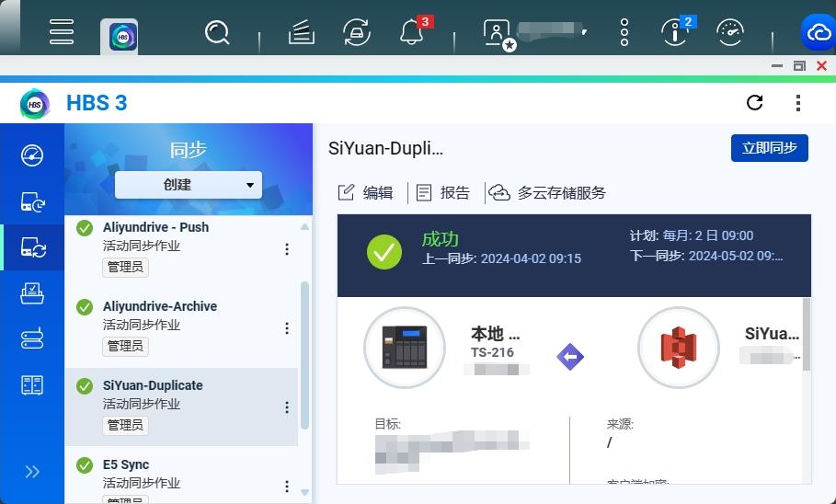Click the green success status checkmark

[x=384, y=252]
